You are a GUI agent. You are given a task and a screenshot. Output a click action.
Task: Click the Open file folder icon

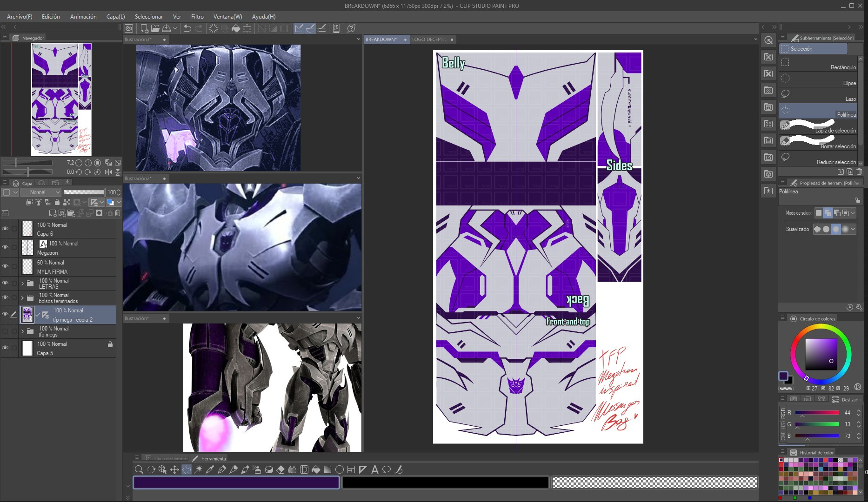(x=155, y=28)
